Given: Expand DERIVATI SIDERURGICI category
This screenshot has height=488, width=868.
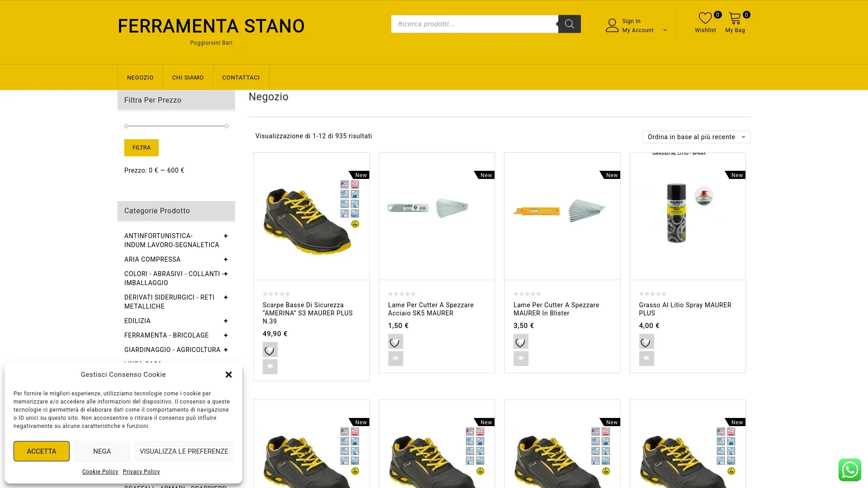Looking at the screenshot, I should (x=226, y=297).
